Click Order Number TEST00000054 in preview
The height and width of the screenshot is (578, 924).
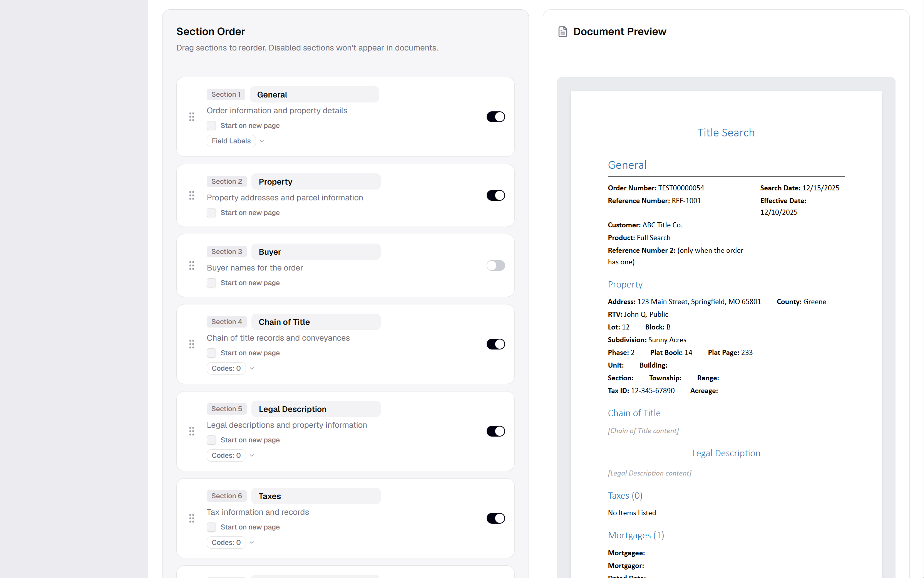656,188
